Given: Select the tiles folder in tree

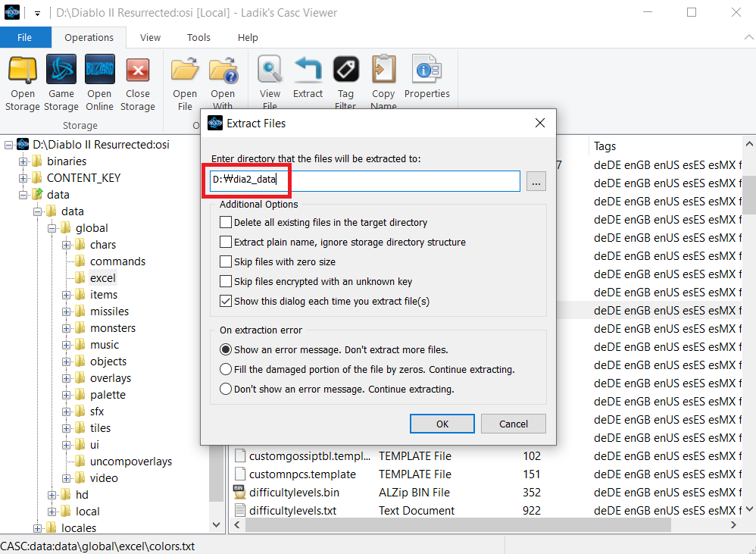Looking at the screenshot, I should 100,428.
